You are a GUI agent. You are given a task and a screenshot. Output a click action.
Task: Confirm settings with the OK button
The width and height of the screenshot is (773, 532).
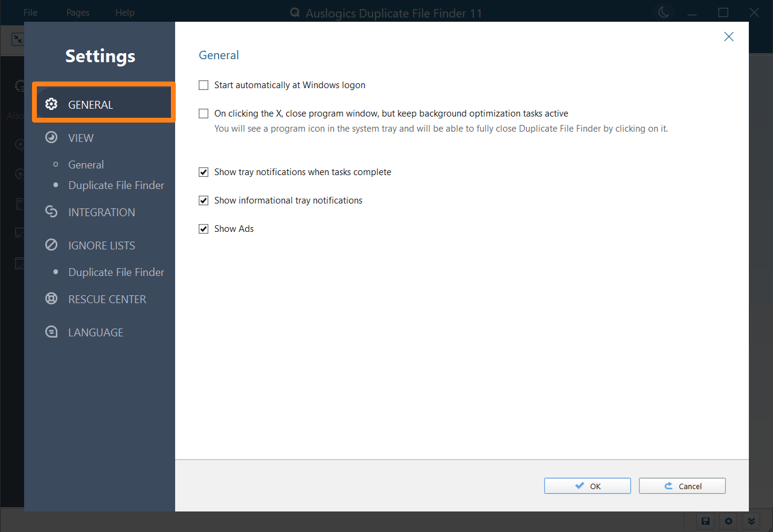587,486
